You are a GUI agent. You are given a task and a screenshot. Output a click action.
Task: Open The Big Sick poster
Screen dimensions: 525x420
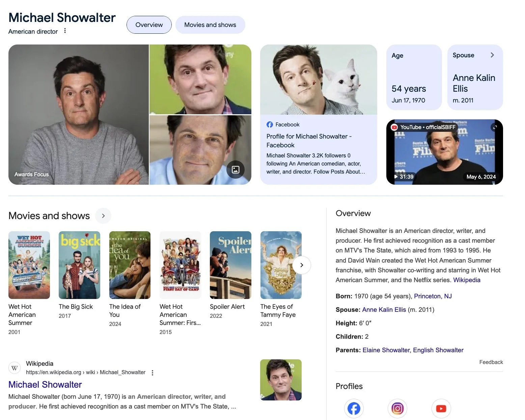pos(79,265)
